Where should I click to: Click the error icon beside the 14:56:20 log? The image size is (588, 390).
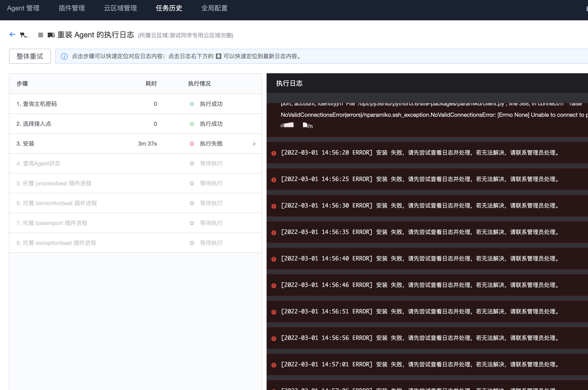point(274,153)
